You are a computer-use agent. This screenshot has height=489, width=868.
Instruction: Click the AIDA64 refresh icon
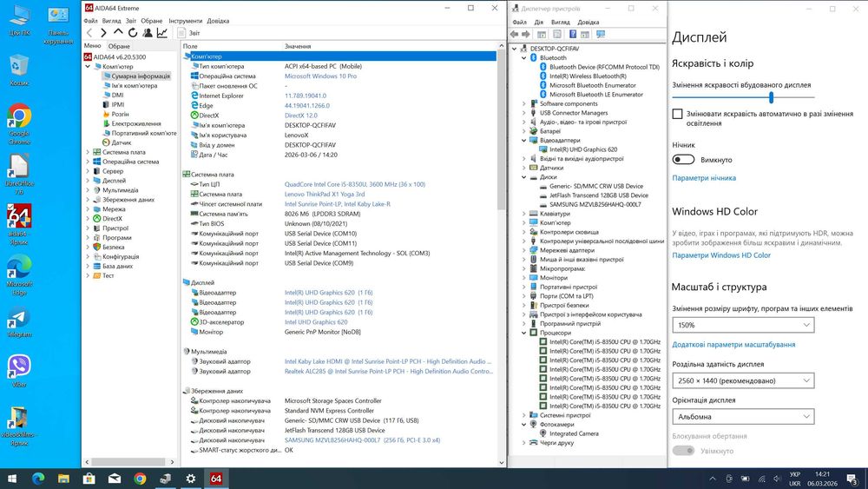click(x=132, y=33)
